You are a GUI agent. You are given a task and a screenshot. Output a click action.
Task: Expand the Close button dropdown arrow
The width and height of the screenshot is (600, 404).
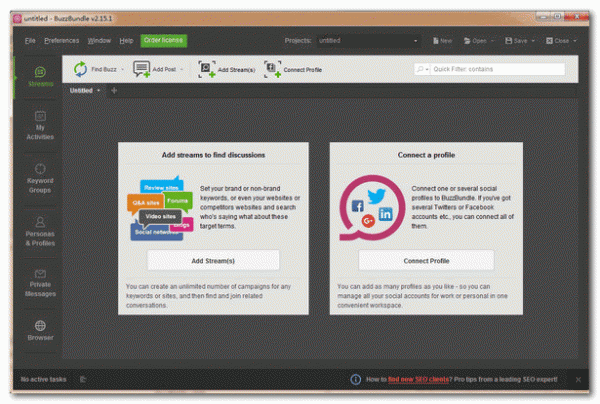(575, 41)
